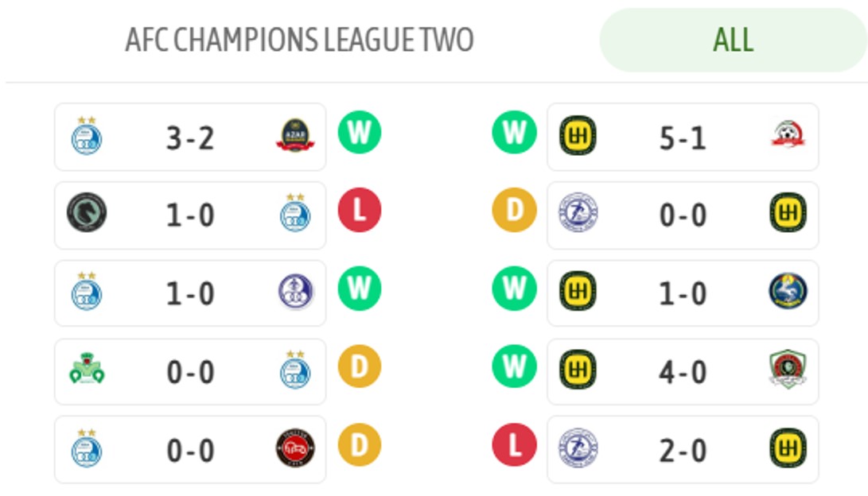Click the dark round crest in left 1-0 match

click(87, 214)
